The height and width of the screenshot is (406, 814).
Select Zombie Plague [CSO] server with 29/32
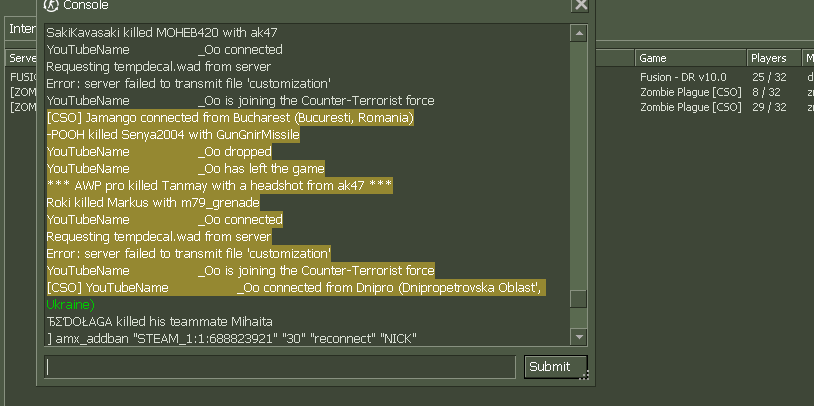[x=690, y=107]
